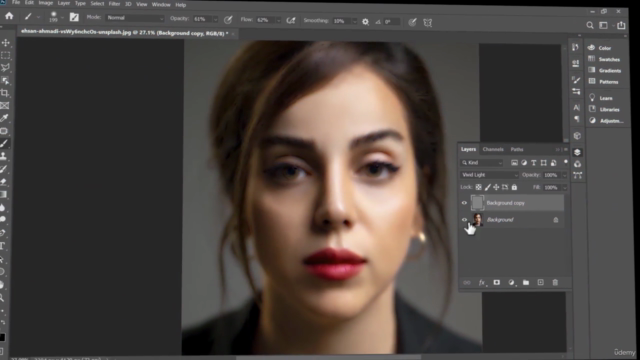Viewport: 640px width, 360px height.
Task: Select the Move tool
Action: (x=6, y=43)
